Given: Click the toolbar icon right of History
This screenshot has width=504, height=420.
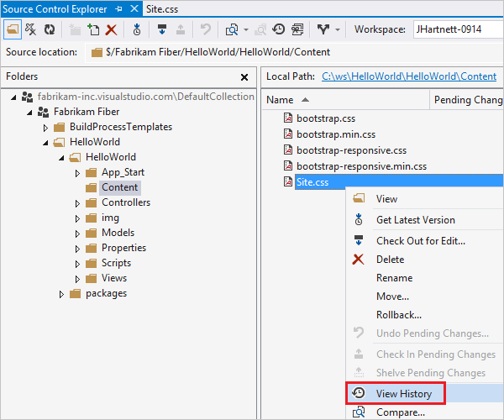Looking at the screenshot, I should 297,29.
